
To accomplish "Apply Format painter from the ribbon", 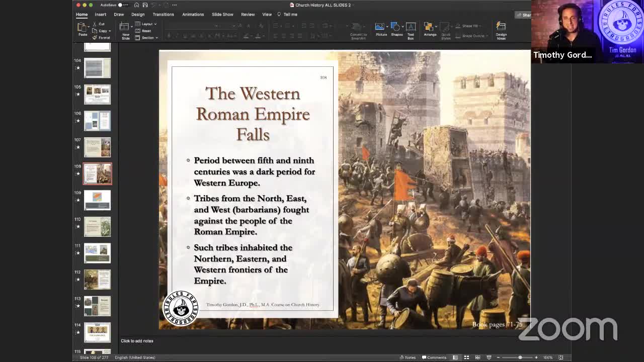I will pos(101,38).
